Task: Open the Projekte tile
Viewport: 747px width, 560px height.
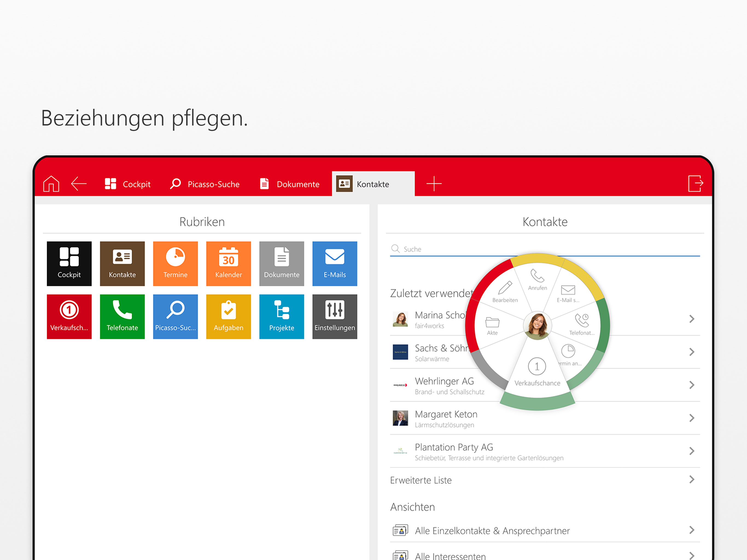Action: coord(281,316)
